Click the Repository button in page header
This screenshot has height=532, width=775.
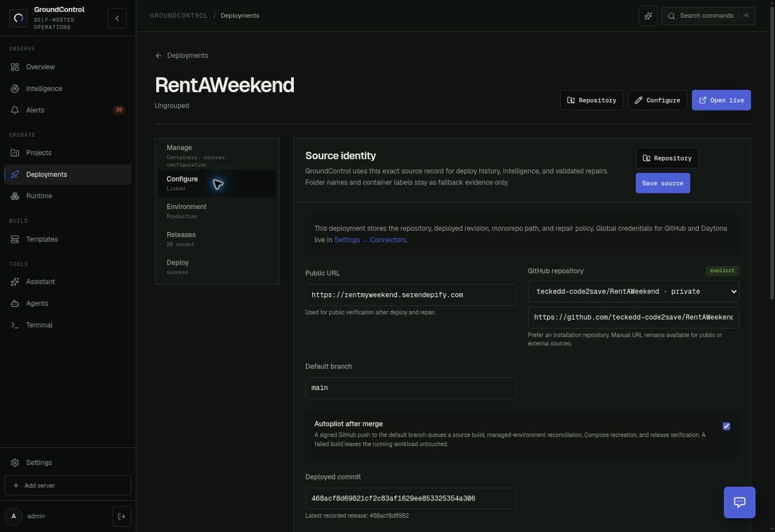point(591,100)
